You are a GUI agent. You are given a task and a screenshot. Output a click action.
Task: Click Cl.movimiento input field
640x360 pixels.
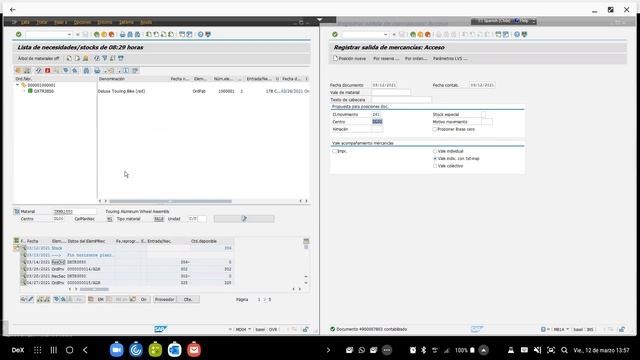coord(376,114)
